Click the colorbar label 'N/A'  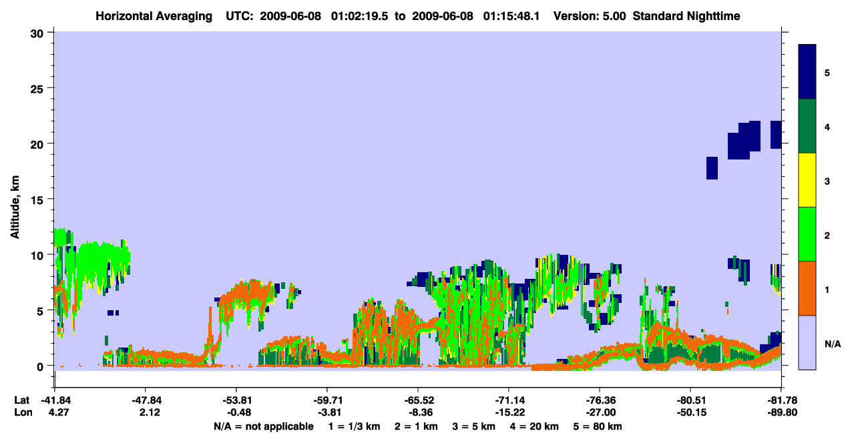point(832,344)
